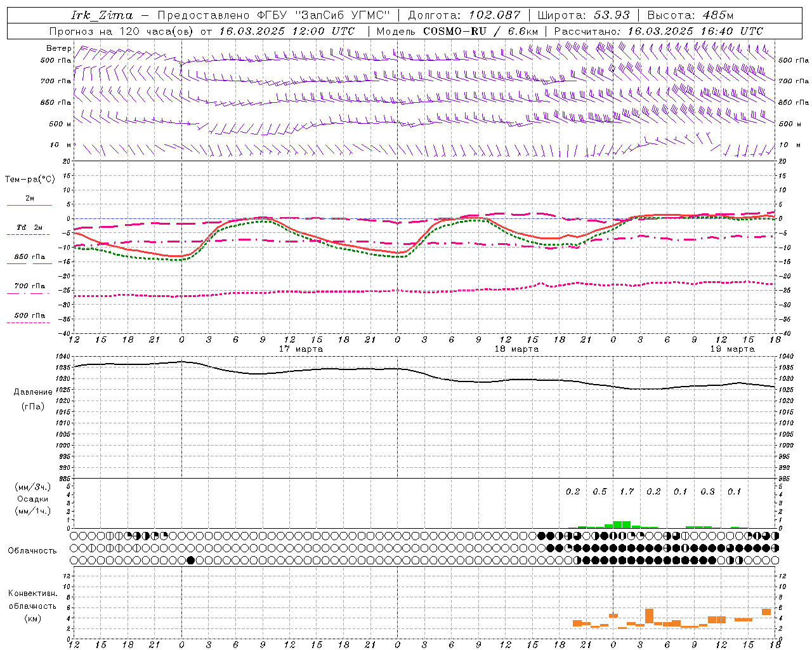
Task: Click the solid line sample under 2м legend
Action: (29, 206)
